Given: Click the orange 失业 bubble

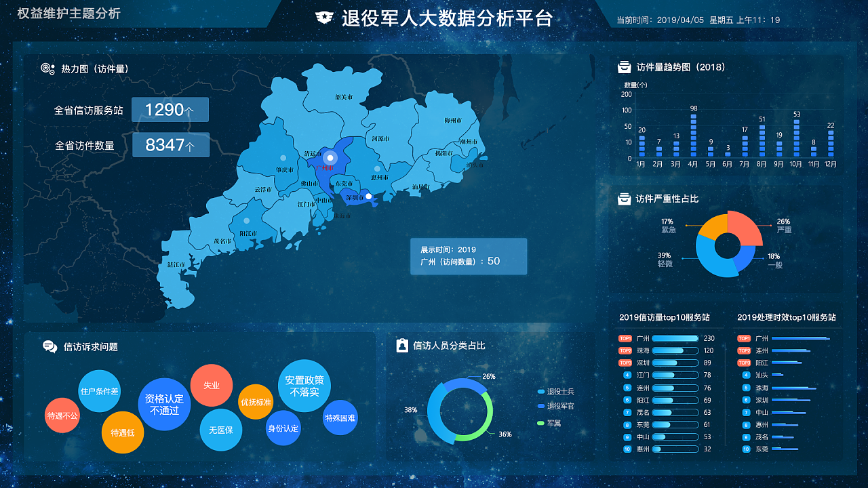Looking at the screenshot, I should pyautogui.click(x=212, y=385).
